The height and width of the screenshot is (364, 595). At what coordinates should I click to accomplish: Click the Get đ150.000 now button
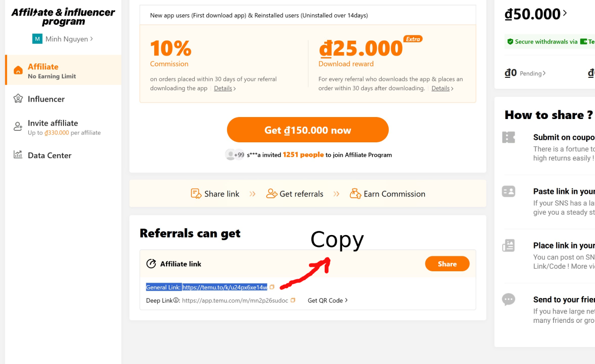tap(307, 129)
